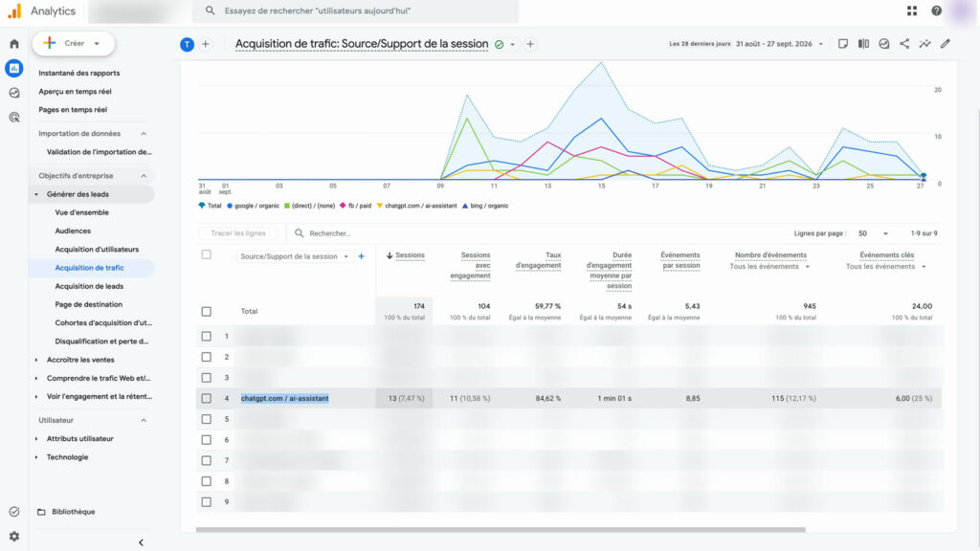Open the Home icon in left rail
Screen dimensions: 980x551
click(x=13, y=44)
